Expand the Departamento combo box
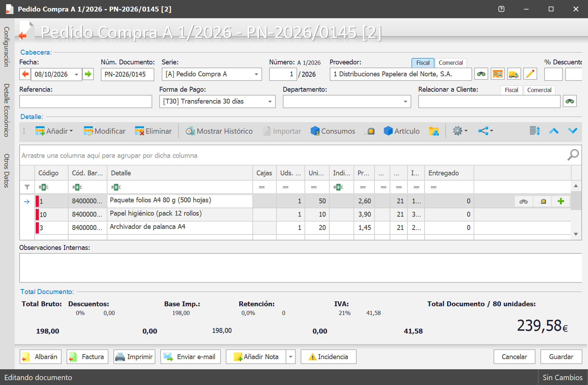This screenshot has height=385, width=588. point(405,101)
